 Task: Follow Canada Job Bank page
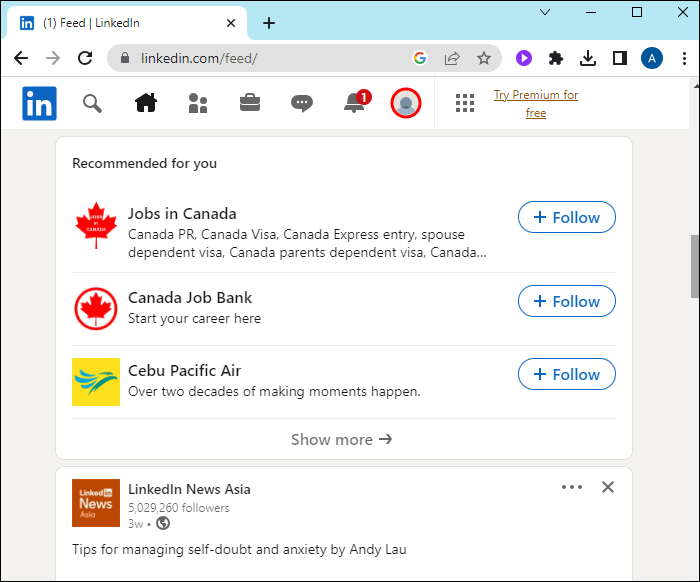click(x=566, y=301)
